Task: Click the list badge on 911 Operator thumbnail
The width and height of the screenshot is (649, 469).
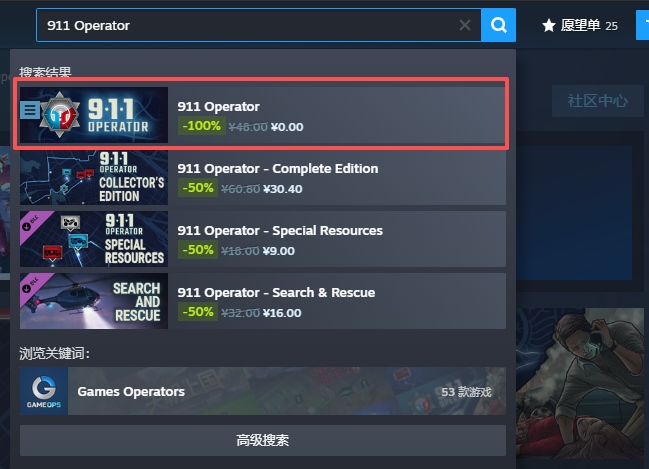Action: (30, 111)
